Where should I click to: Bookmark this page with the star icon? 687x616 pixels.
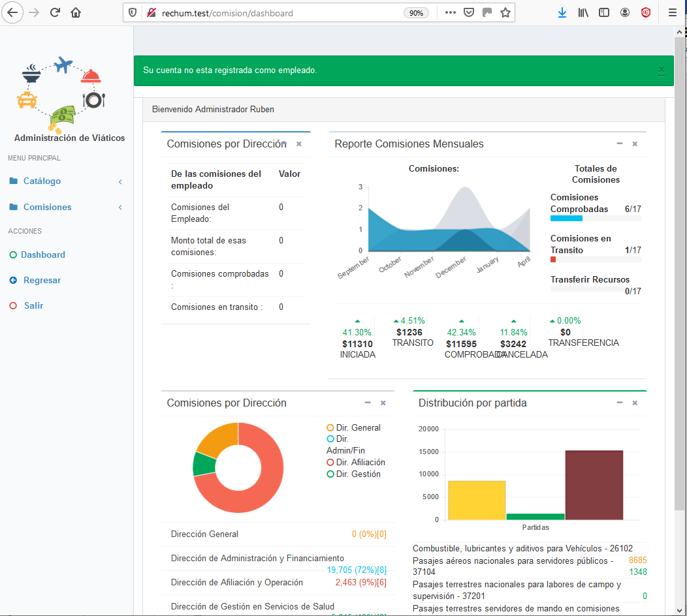(505, 12)
